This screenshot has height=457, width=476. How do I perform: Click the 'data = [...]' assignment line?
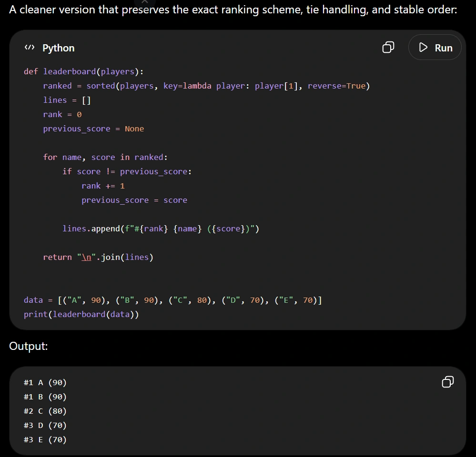coord(173,300)
